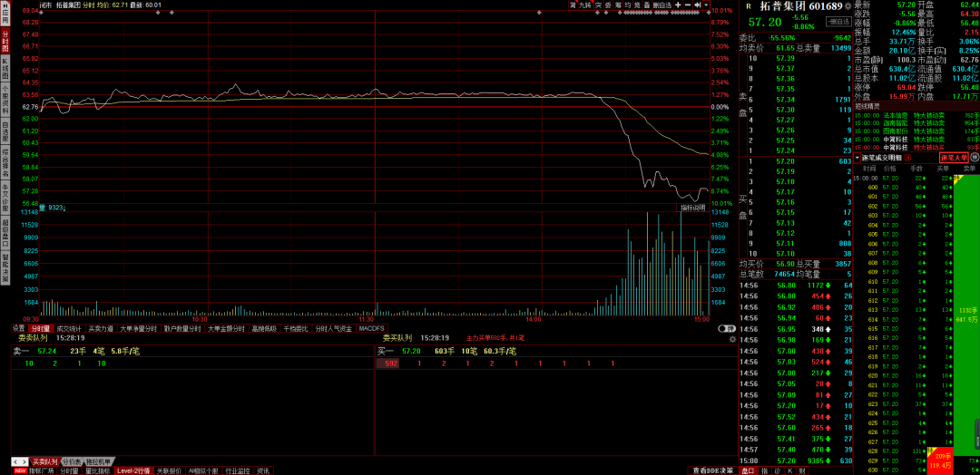Expand 逐笔成交明细 dropdown arrow
This screenshot has height=475, width=980.
(857, 158)
